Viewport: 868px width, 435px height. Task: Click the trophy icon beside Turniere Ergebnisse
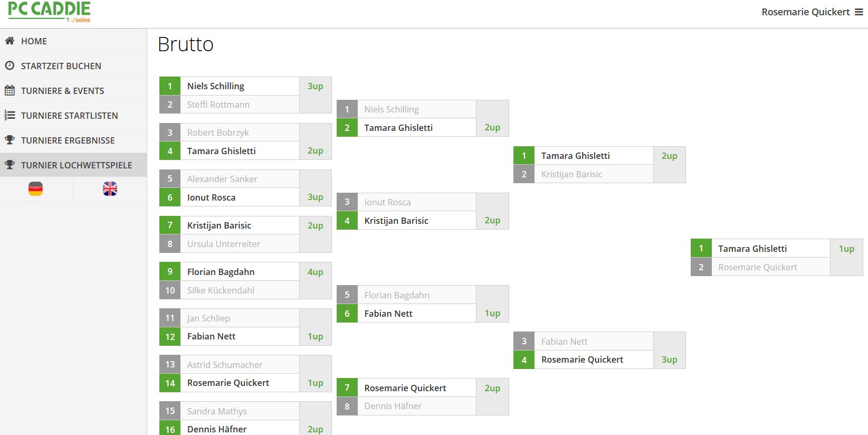pyautogui.click(x=9, y=140)
